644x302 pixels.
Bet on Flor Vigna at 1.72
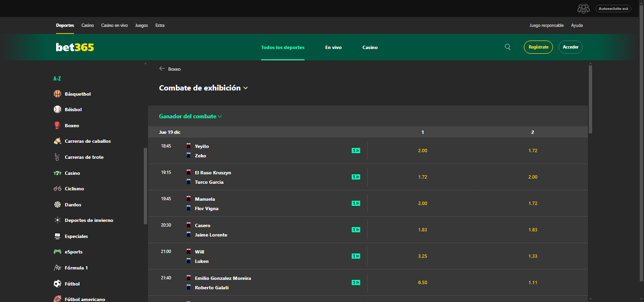[533, 204]
